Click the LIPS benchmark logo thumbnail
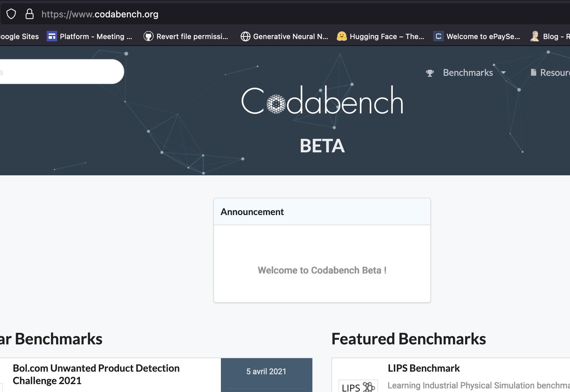 (358, 386)
